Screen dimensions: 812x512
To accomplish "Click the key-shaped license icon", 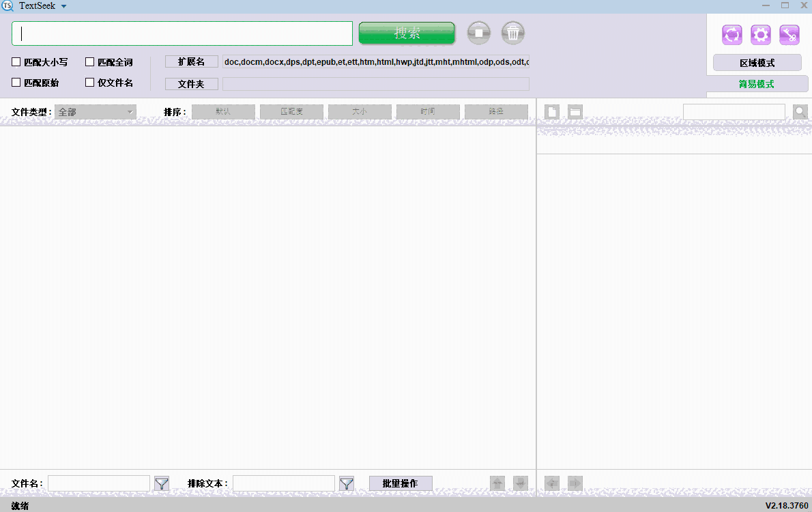I will 789,34.
